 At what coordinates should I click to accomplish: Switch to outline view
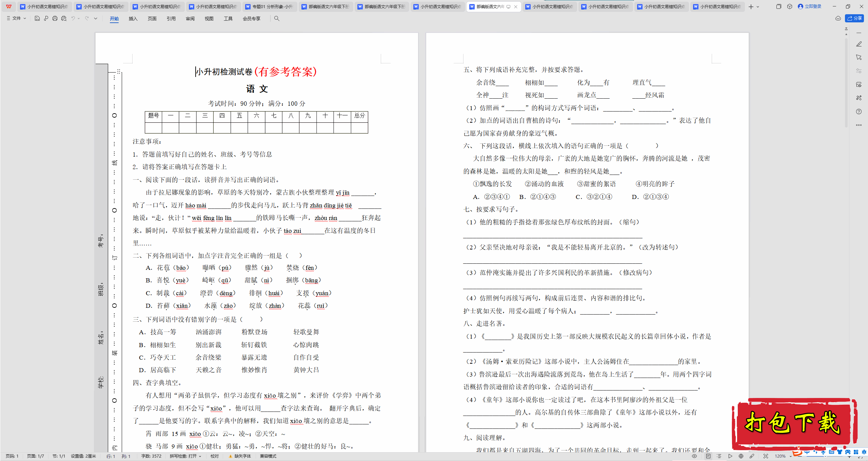pos(719,456)
